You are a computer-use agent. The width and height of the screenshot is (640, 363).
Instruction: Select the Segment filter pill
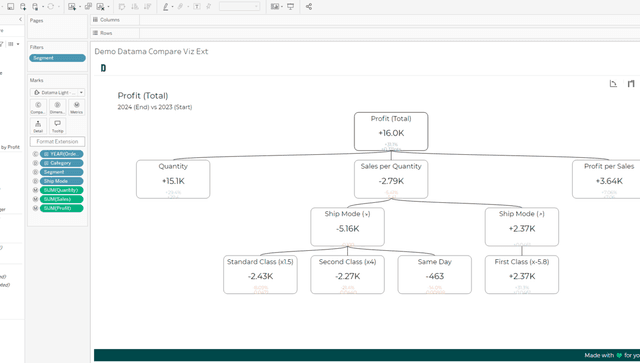click(58, 58)
